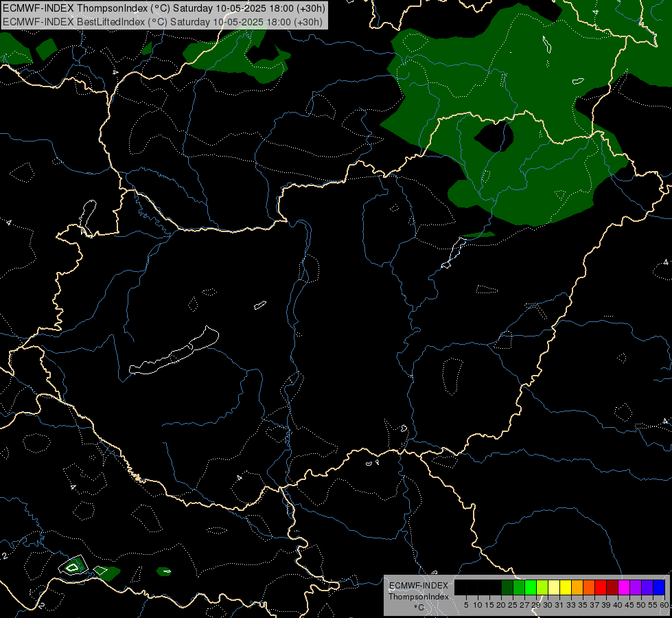Image resolution: width=672 pixels, height=618 pixels.
Task: Click the ThompsonIndex title line at top
Action: click(x=164, y=8)
